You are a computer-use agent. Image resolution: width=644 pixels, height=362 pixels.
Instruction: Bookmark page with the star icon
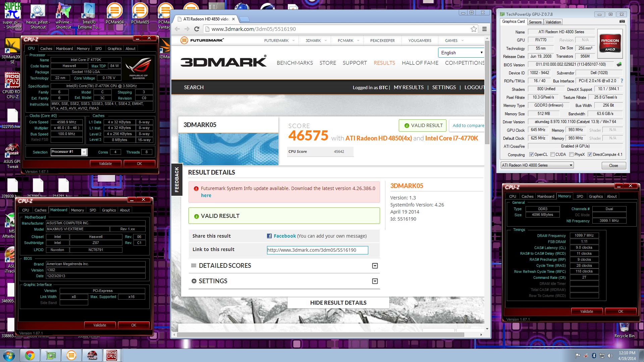pos(474,29)
